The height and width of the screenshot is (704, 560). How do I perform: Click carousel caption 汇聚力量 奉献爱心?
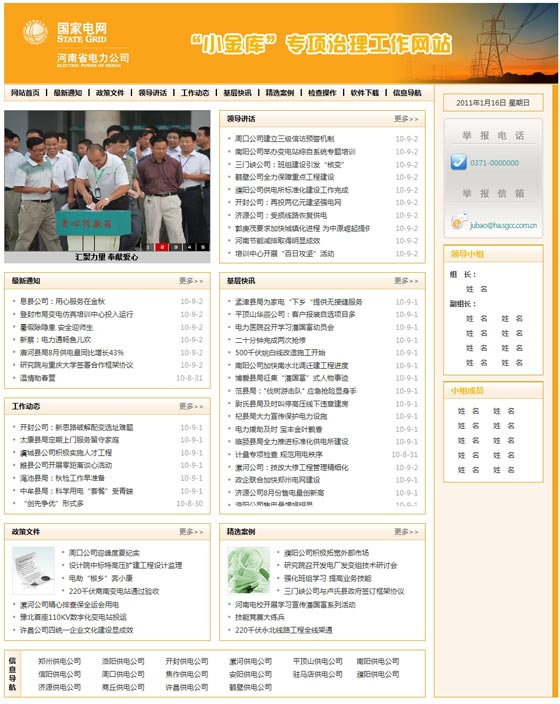point(107,257)
